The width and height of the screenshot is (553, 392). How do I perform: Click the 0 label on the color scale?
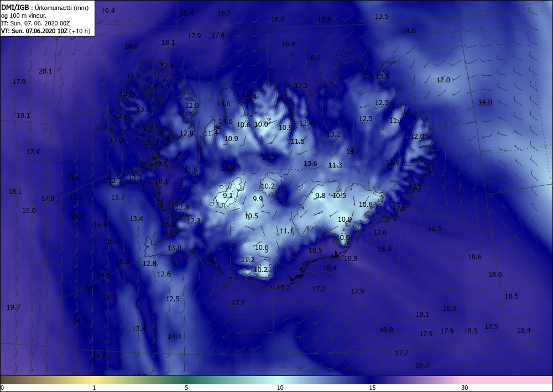pyautogui.click(x=2, y=388)
